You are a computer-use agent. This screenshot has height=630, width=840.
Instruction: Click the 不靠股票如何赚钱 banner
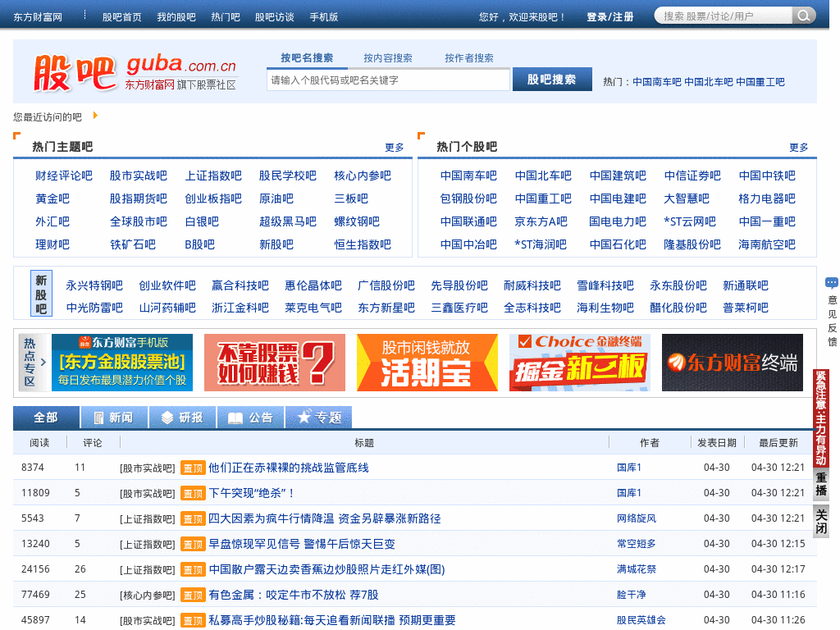tap(274, 363)
